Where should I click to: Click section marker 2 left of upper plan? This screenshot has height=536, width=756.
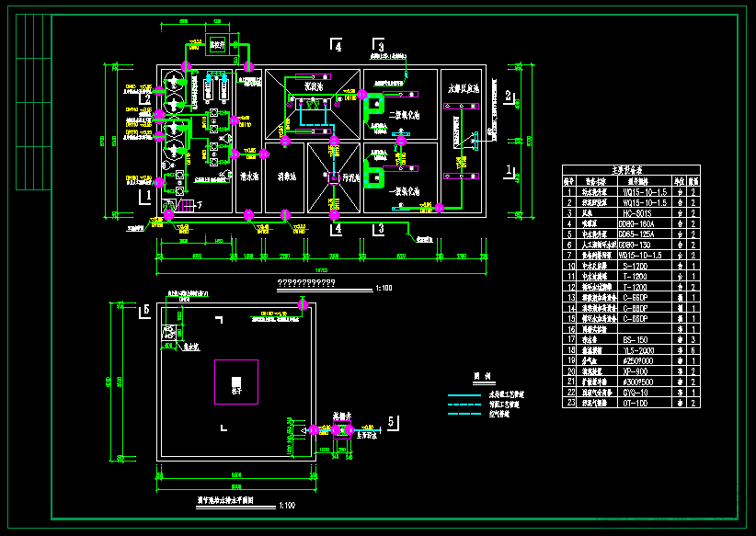147,98
